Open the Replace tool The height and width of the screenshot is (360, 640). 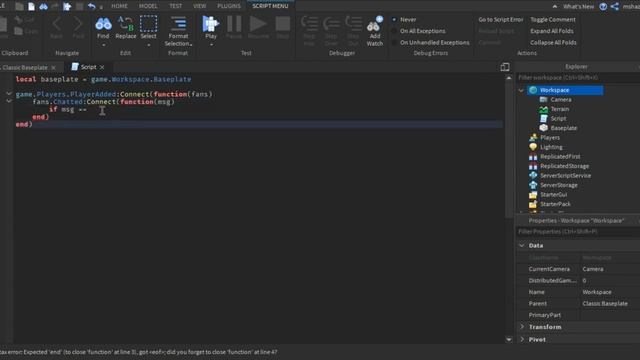pyautogui.click(x=126, y=28)
